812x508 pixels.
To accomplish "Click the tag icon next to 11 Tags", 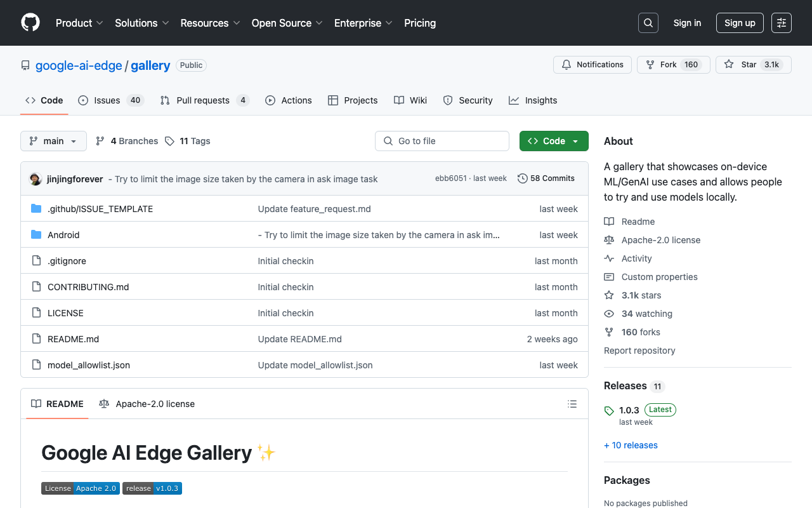I will (x=169, y=141).
